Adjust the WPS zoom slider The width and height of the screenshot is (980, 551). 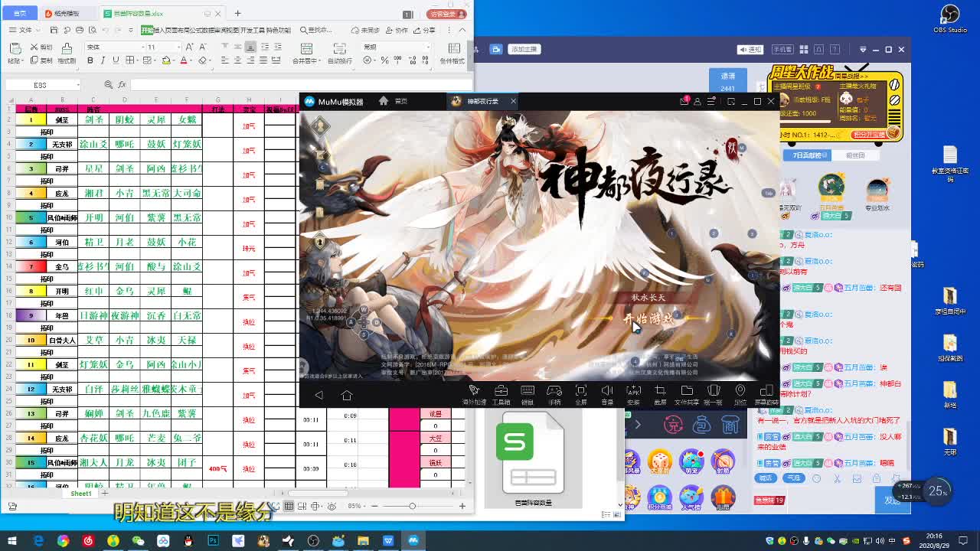[x=412, y=506]
